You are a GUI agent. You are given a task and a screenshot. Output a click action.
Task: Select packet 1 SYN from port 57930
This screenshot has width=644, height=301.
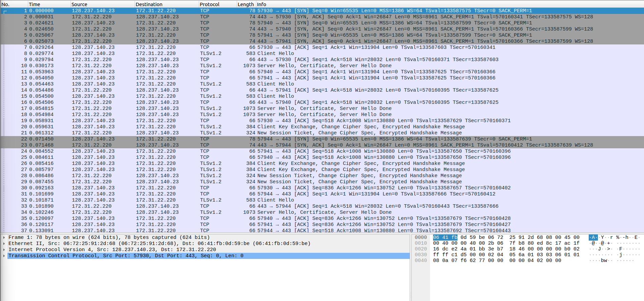(322, 11)
